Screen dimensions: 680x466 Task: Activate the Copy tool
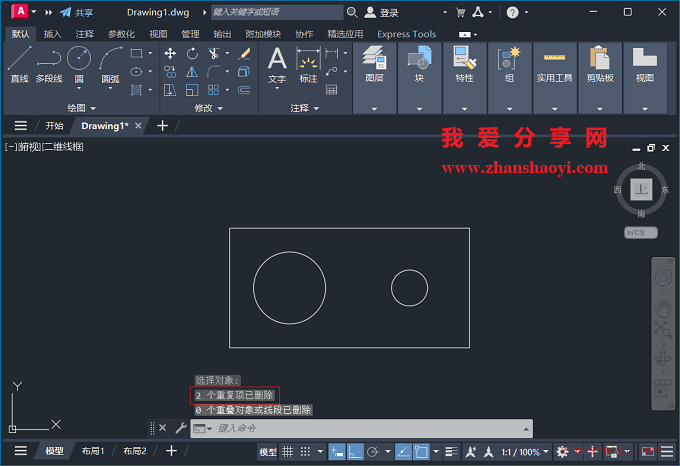pyautogui.click(x=170, y=72)
